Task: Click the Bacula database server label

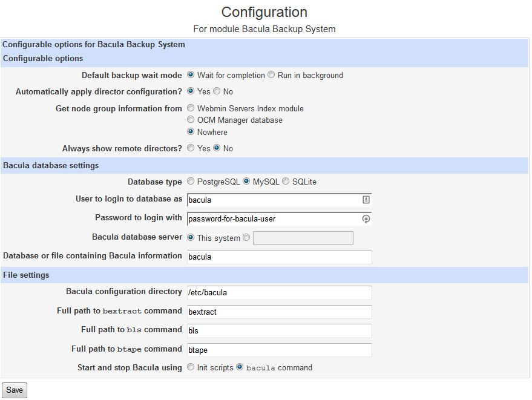Action: [x=137, y=237]
